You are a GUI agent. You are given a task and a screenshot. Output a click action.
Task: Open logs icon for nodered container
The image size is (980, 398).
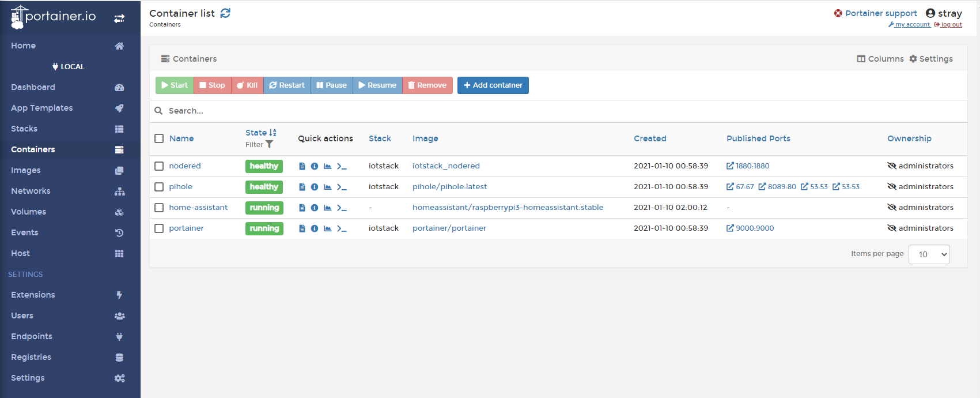click(302, 166)
